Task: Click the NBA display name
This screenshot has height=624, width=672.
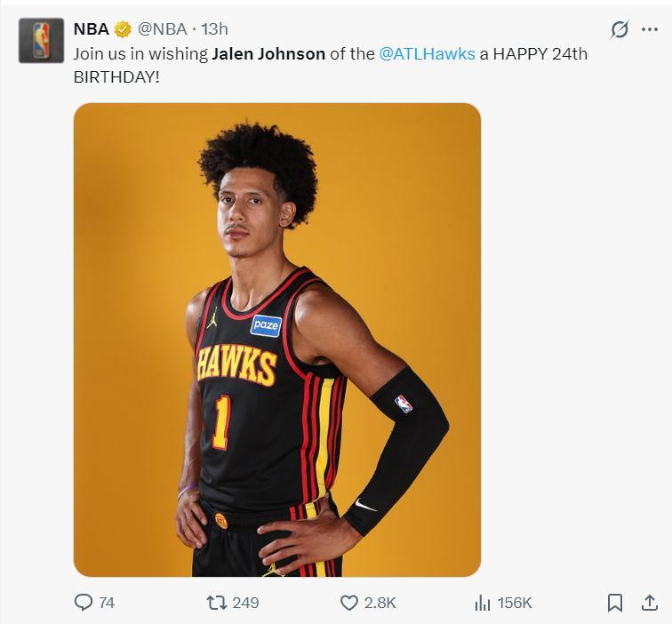Action: coord(91,29)
